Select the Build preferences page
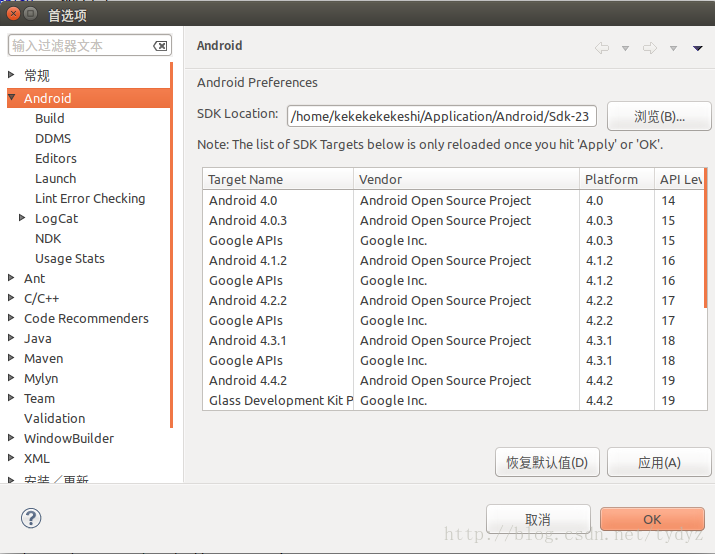The image size is (715, 554). [50, 119]
